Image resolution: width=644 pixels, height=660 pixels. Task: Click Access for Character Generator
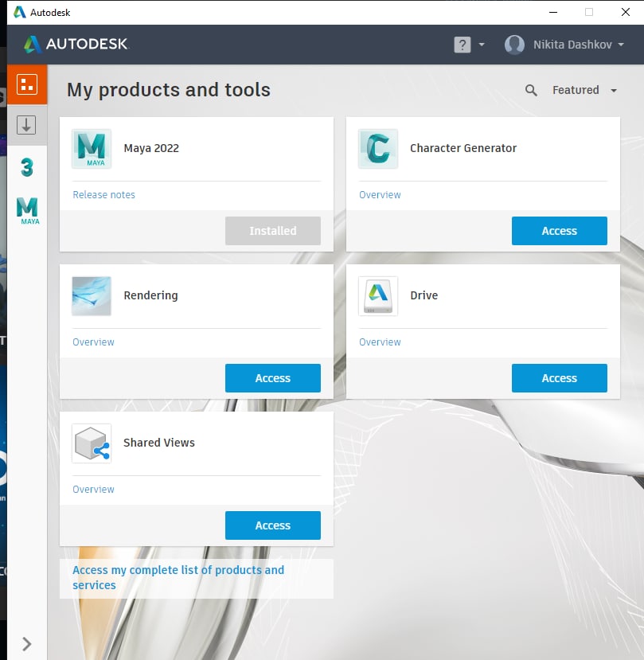[x=560, y=231]
